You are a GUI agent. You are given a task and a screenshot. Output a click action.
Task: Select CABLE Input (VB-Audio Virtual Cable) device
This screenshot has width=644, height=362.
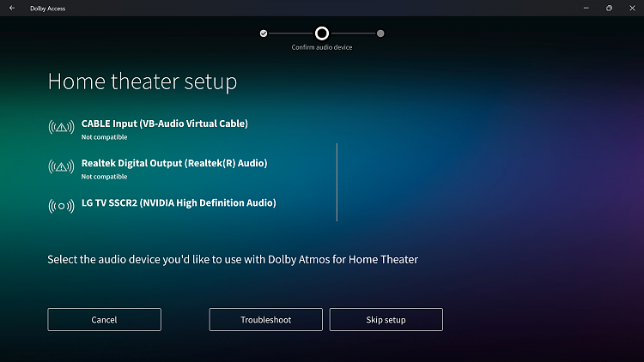tap(165, 124)
